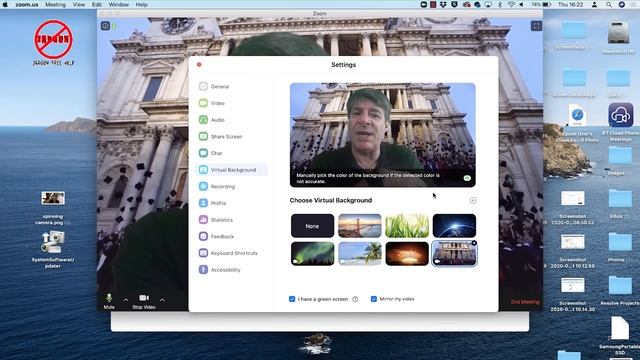
Task: Open Feedback settings icon
Action: click(x=203, y=236)
